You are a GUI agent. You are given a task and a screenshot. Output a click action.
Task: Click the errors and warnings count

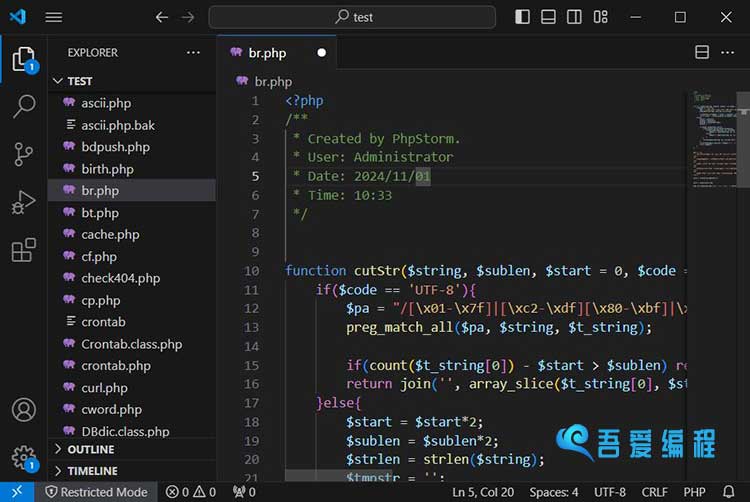[x=191, y=492]
